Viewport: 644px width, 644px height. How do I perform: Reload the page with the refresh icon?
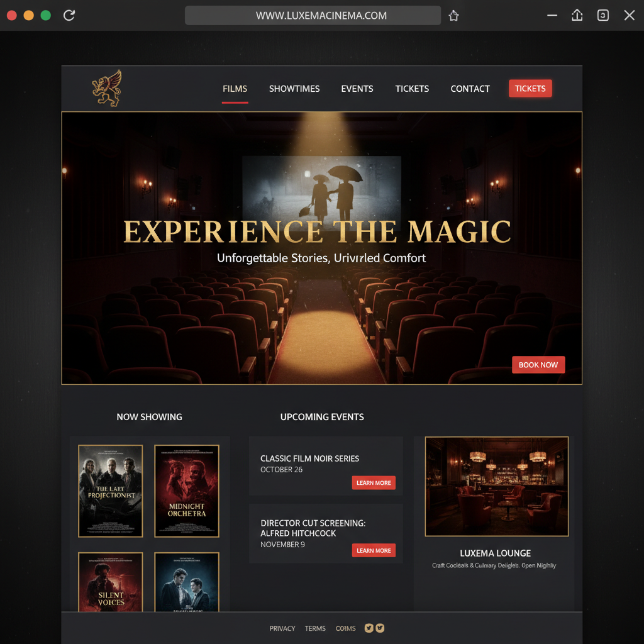coord(69,16)
